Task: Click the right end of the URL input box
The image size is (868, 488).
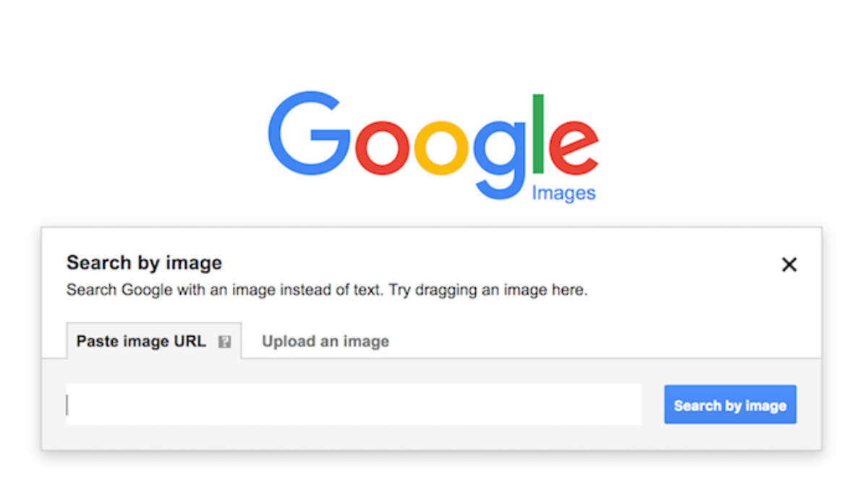Action: pyautogui.click(x=629, y=405)
